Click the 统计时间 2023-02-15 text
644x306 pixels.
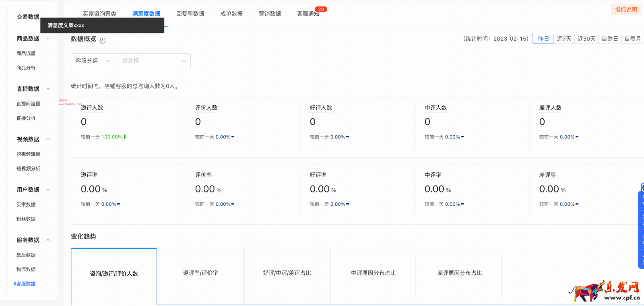click(496, 39)
